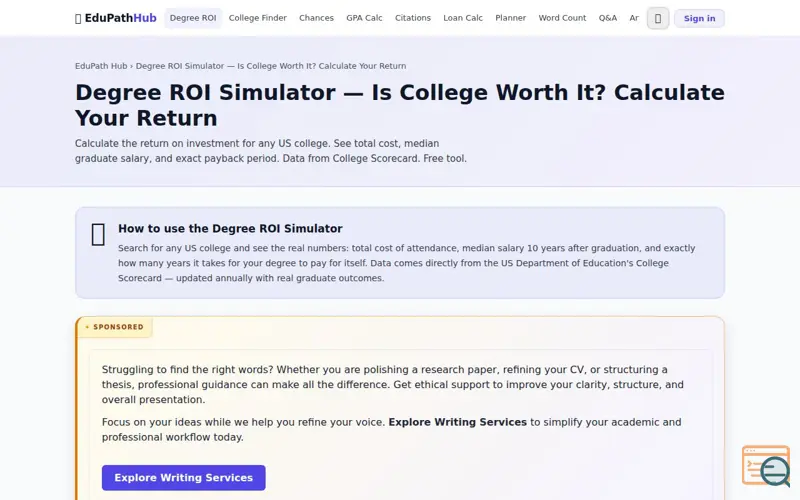Click the Explore Writing Services button
Image resolution: width=800 pixels, height=500 pixels.
point(184,478)
